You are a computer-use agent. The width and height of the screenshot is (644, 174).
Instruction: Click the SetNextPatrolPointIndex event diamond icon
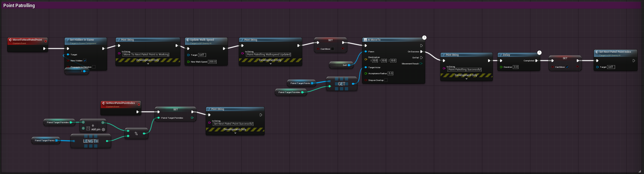pos(104,103)
